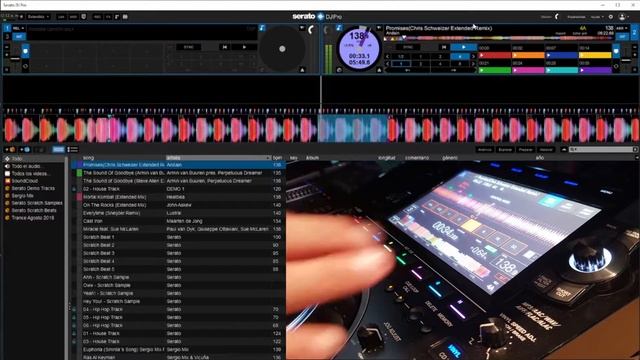Jump to previous track on left deck

224,47
